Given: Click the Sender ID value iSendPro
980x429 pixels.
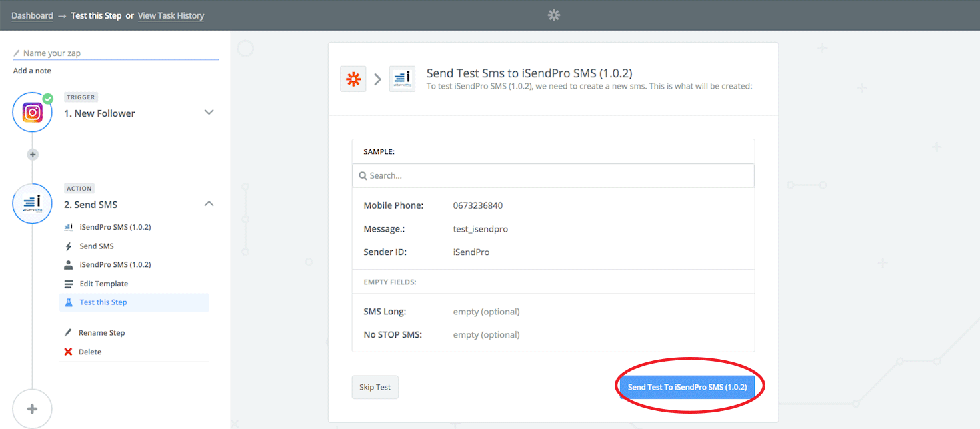Looking at the screenshot, I should 471,252.
